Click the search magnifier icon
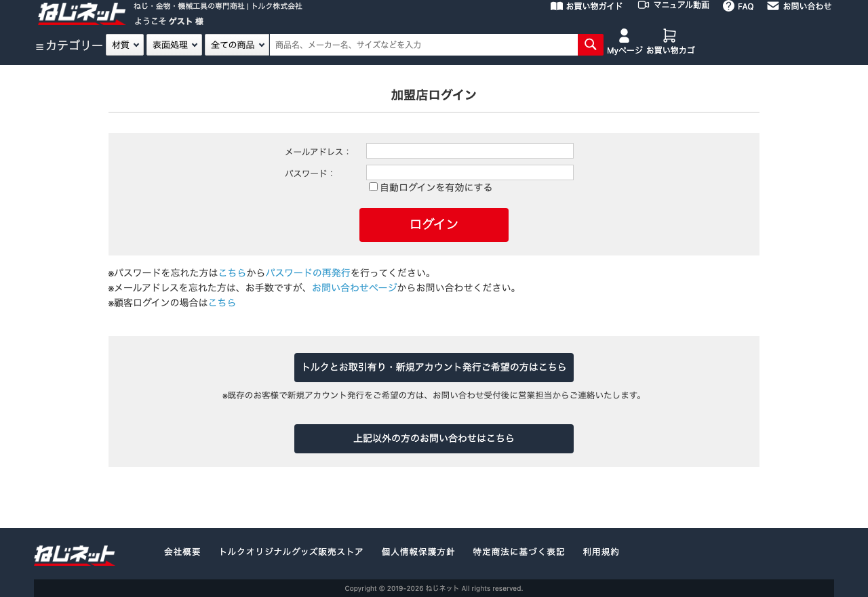 (590, 44)
